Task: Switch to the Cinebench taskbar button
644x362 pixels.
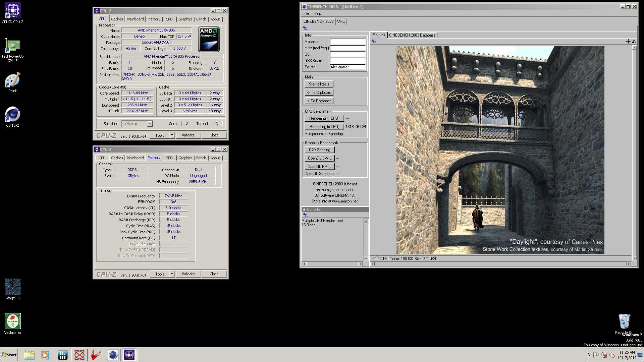Action: point(113,355)
